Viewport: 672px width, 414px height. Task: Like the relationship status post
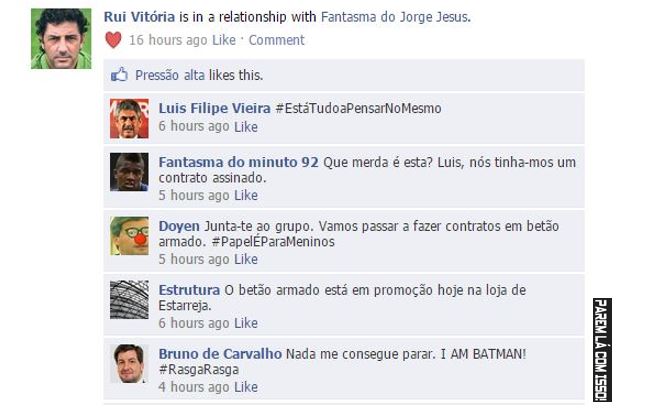(x=224, y=40)
